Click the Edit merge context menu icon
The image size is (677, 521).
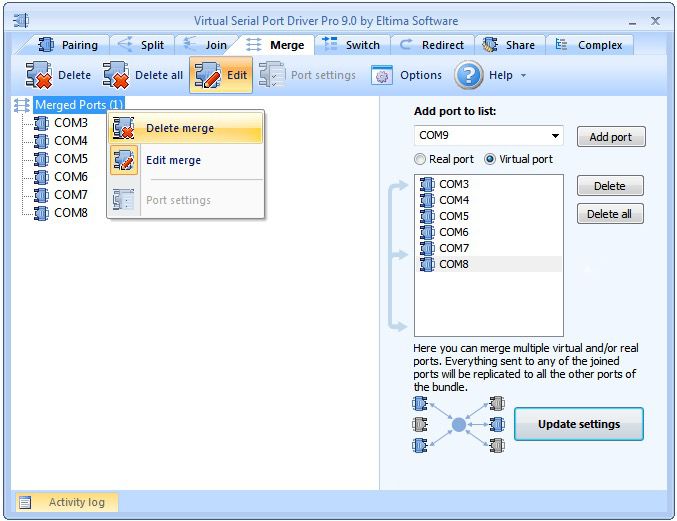pyautogui.click(x=124, y=160)
